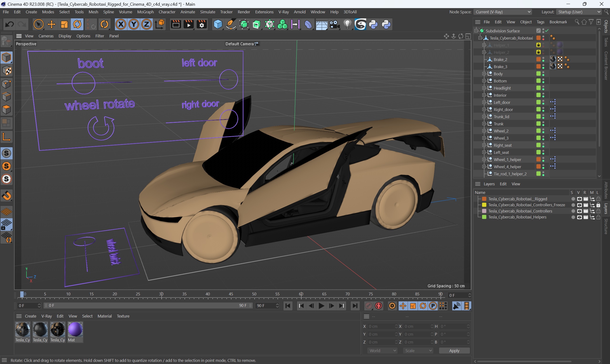Viewport: 610px width, 364px height.
Task: Select the purple Mat material
Action: click(x=75, y=332)
